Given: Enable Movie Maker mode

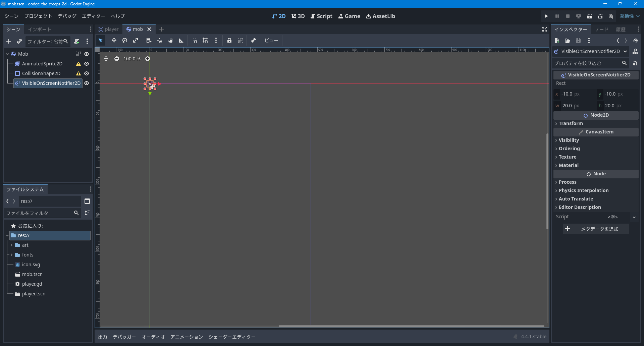Looking at the screenshot, I should [x=611, y=16].
